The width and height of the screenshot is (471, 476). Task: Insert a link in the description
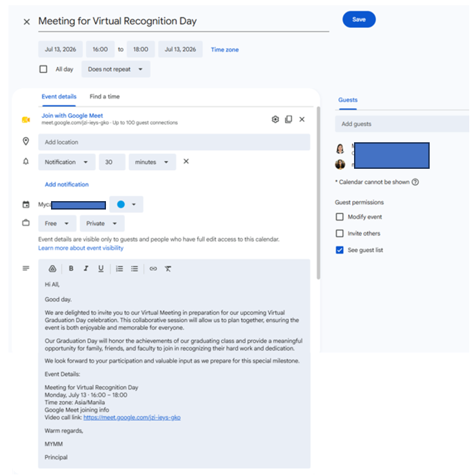pyautogui.click(x=153, y=268)
